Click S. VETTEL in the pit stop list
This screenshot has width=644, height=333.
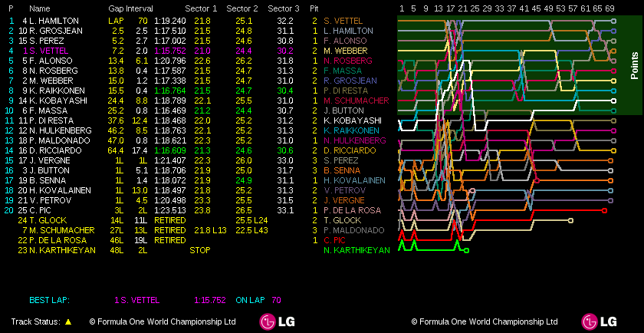(x=343, y=21)
